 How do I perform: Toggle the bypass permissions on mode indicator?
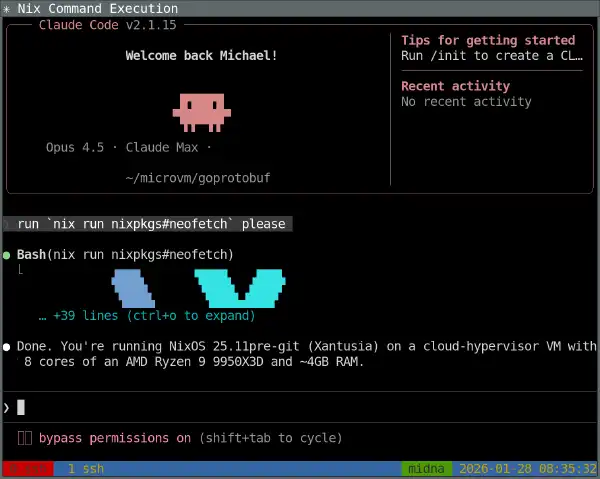[x=114, y=438]
